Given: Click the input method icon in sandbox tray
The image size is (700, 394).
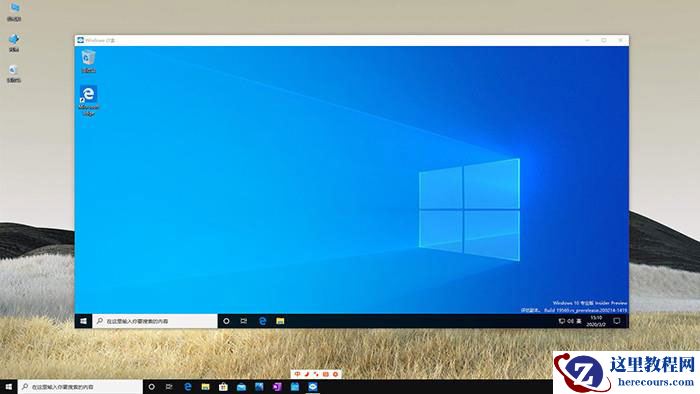Looking at the screenshot, I should point(579,321).
